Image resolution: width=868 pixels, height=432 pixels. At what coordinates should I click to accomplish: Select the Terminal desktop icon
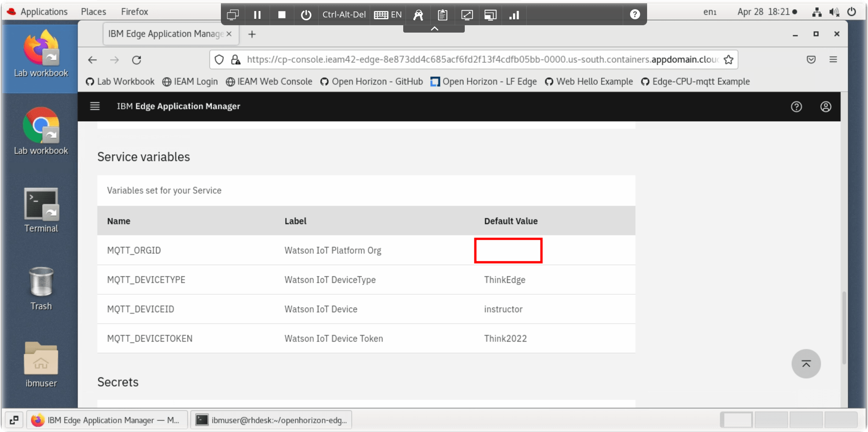[41, 210]
